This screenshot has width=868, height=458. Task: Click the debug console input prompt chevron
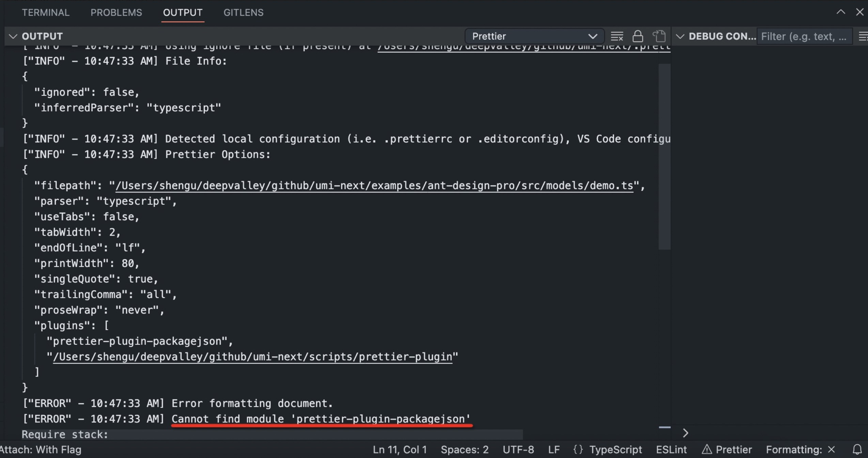pos(686,433)
